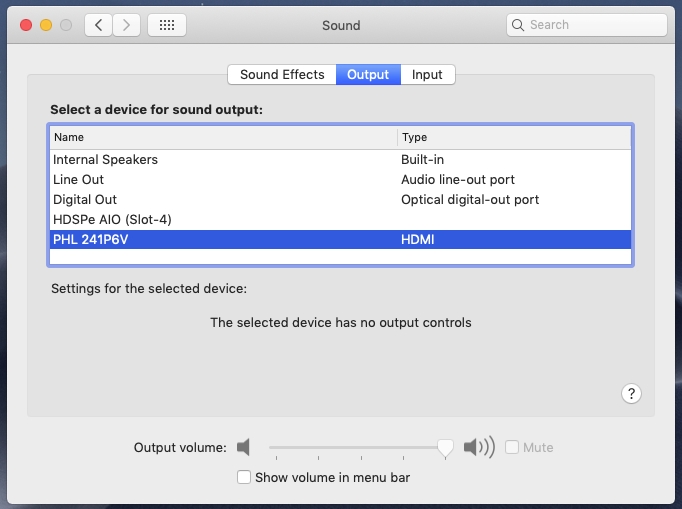Click the Search input field
This screenshot has height=509, width=682.
tap(587, 25)
